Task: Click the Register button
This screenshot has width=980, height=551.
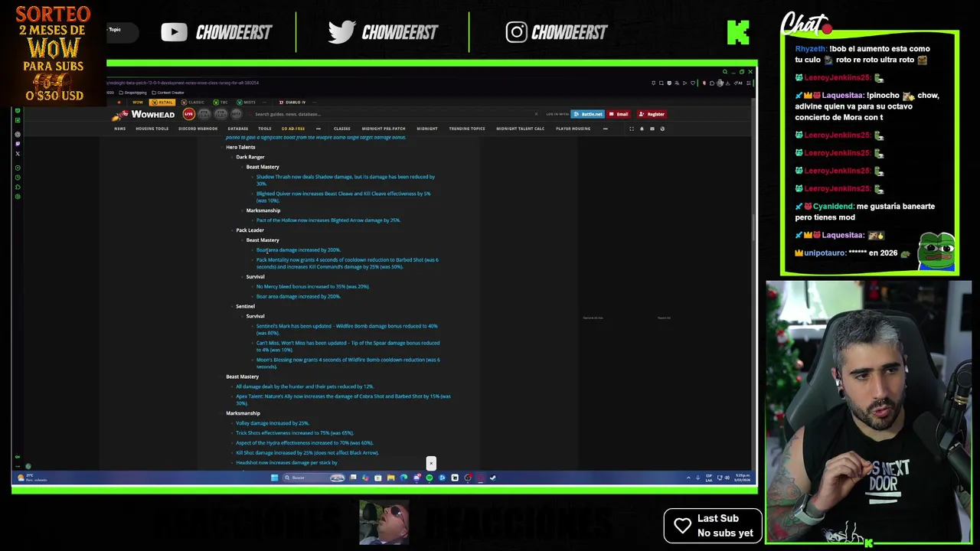Action: [x=652, y=114]
